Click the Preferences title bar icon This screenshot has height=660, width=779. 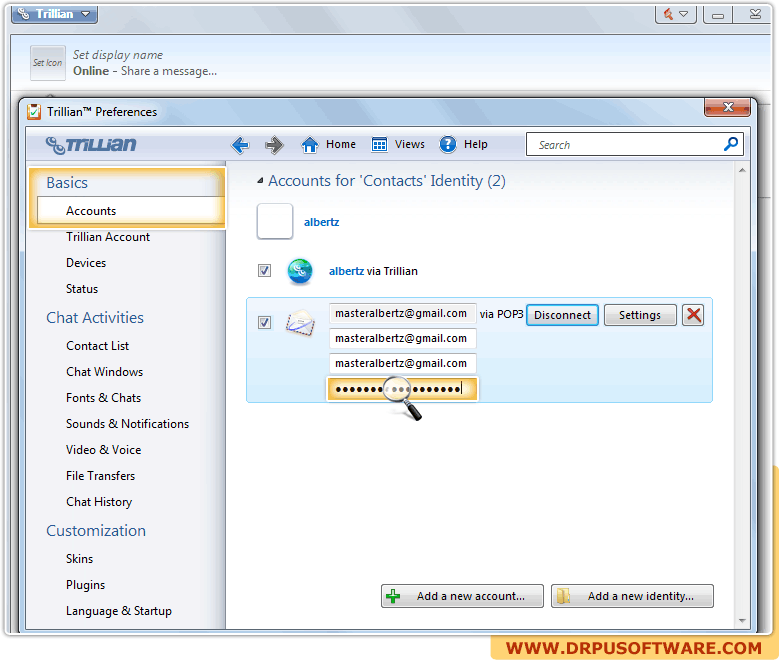point(34,112)
